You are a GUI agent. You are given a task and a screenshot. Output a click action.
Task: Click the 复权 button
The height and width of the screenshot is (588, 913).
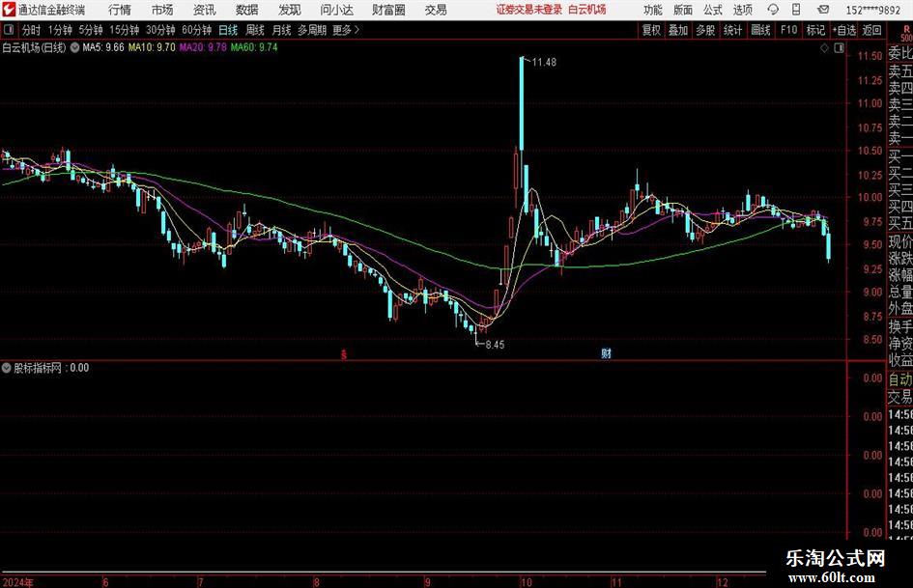[651, 30]
